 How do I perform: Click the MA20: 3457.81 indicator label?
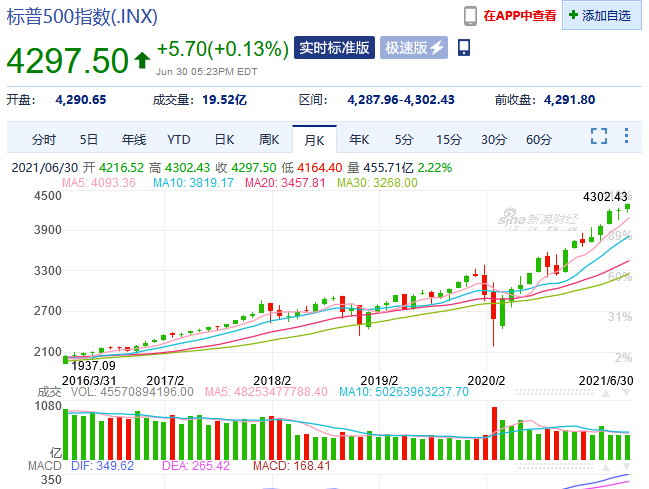(x=285, y=183)
